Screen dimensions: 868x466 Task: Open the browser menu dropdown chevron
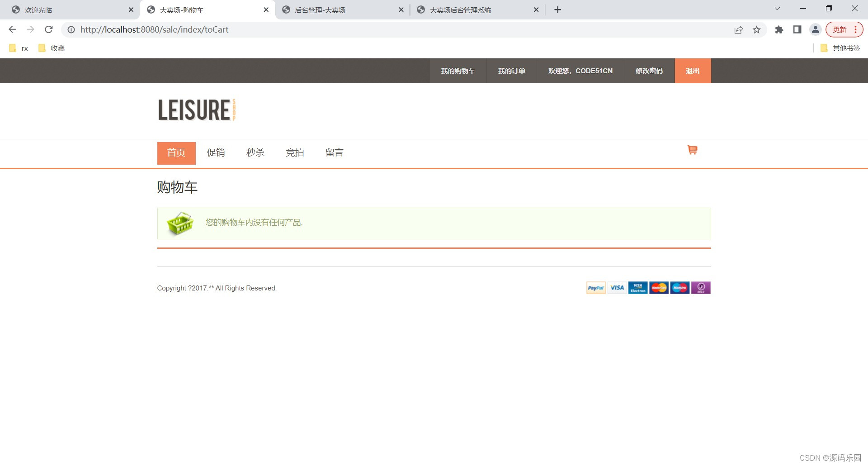tap(777, 8)
